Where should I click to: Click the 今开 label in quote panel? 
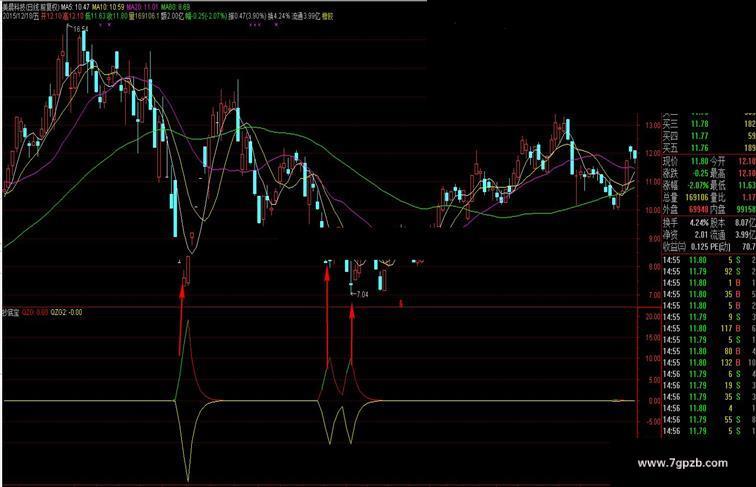click(717, 161)
